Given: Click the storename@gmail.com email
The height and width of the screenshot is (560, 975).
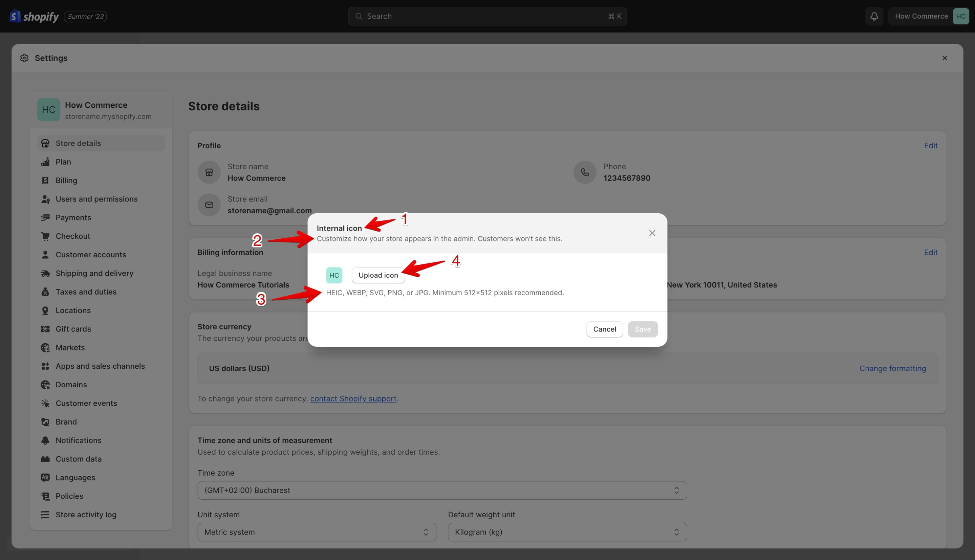Looking at the screenshot, I should [x=269, y=211].
